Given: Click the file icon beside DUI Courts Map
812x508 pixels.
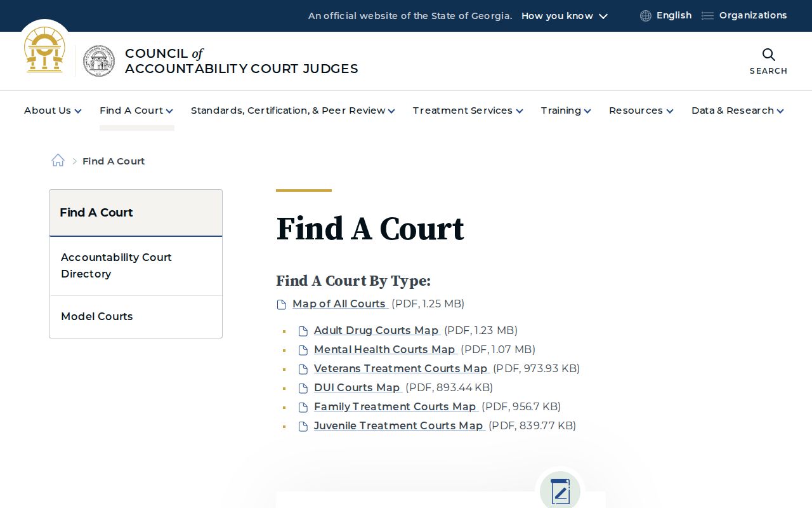Looking at the screenshot, I should 303,389.
